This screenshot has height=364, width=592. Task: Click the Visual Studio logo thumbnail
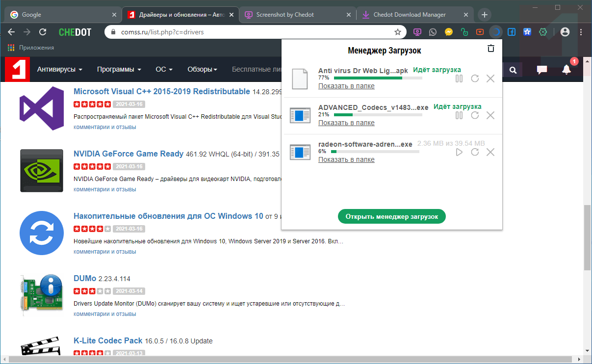coord(42,108)
